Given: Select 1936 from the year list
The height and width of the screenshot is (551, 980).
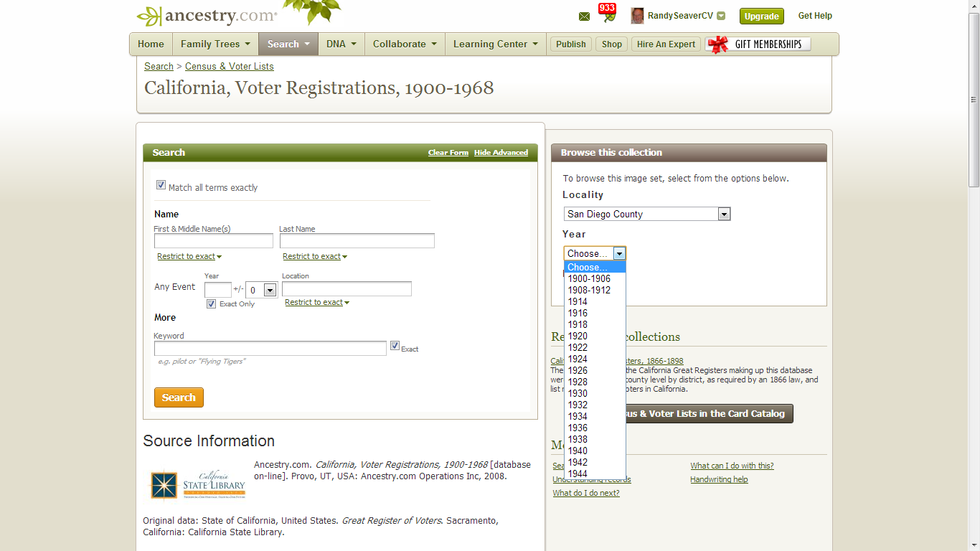Looking at the screenshot, I should [595, 428].
